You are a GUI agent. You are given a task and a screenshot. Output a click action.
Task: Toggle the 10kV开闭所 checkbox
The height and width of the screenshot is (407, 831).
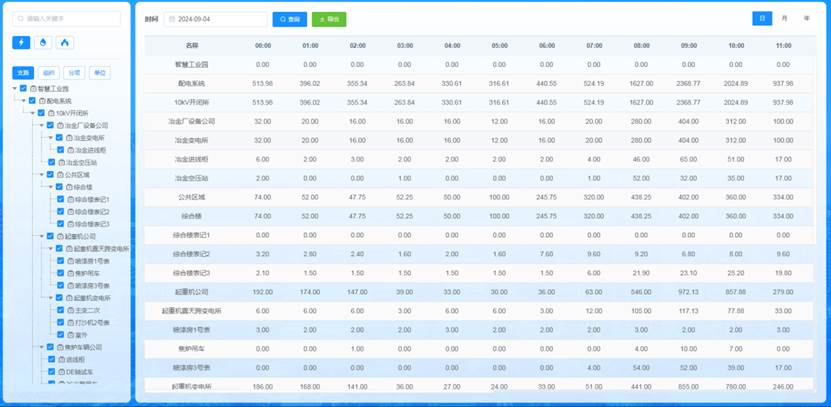pos(42,113)
